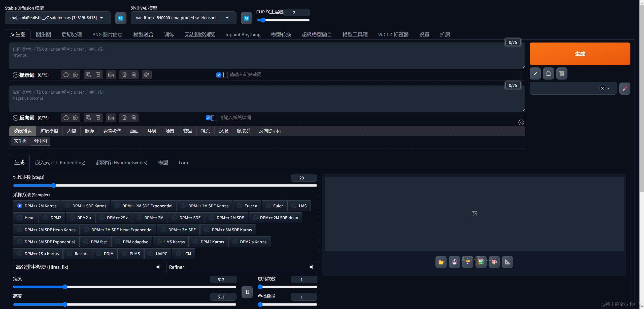This screenshot has height=309, width=644.
Task: Click the floppy disk save image icon
Action: (454, 262)
